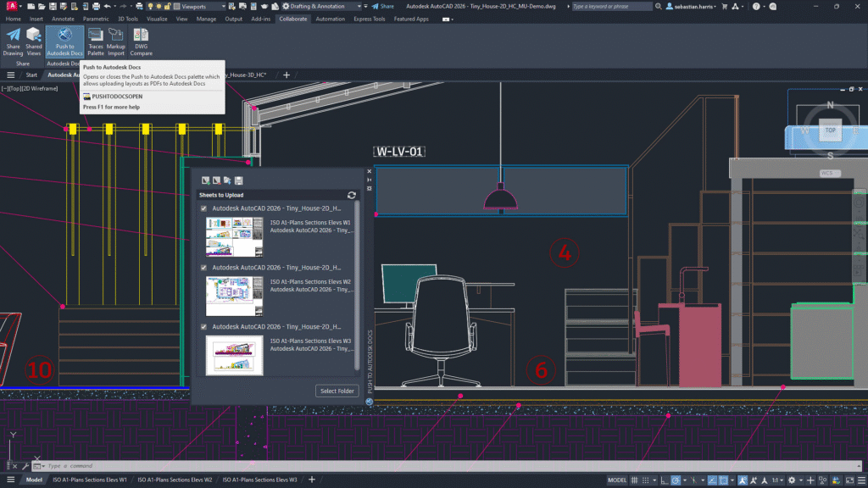The width and height of the screenshot is (868, 488).
Task: Toggle grid display in the status bar
Action: click(x=633, y=480)
